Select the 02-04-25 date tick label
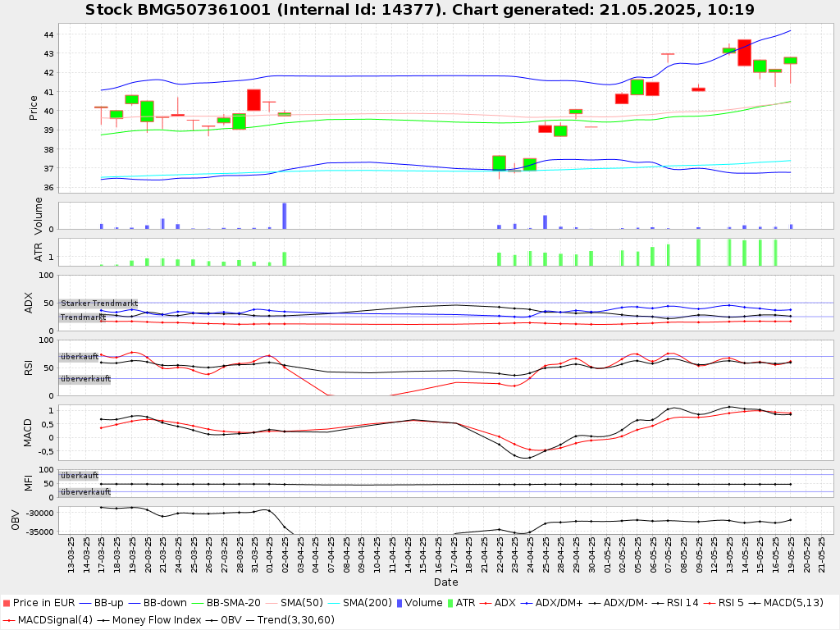The height and width of the screenshot is (630, 840). click(x=285, y=555)
